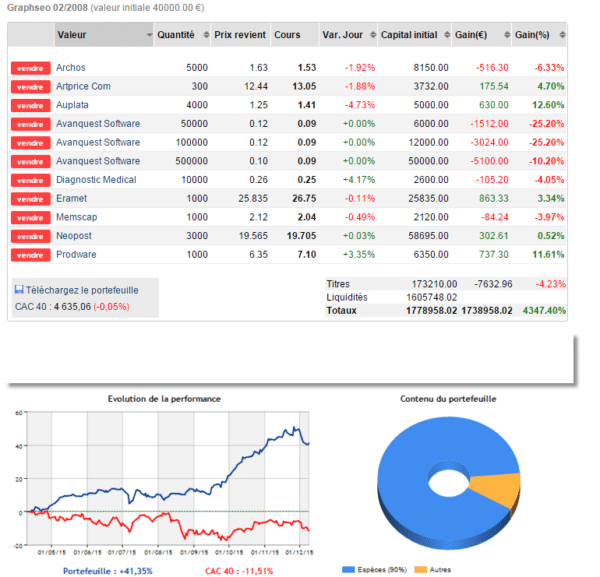Click Archos gain value -516.30
The image size is (600, 577).
click(x=492, y=68)
